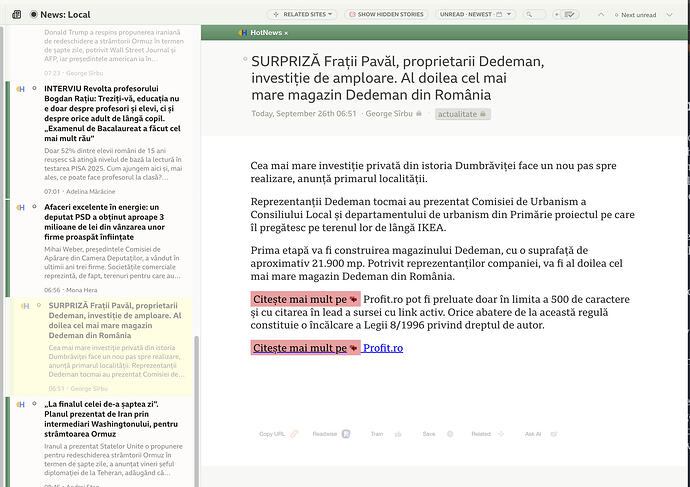Click the search stories field
The image size is (690, 487).
click(535, 15)
